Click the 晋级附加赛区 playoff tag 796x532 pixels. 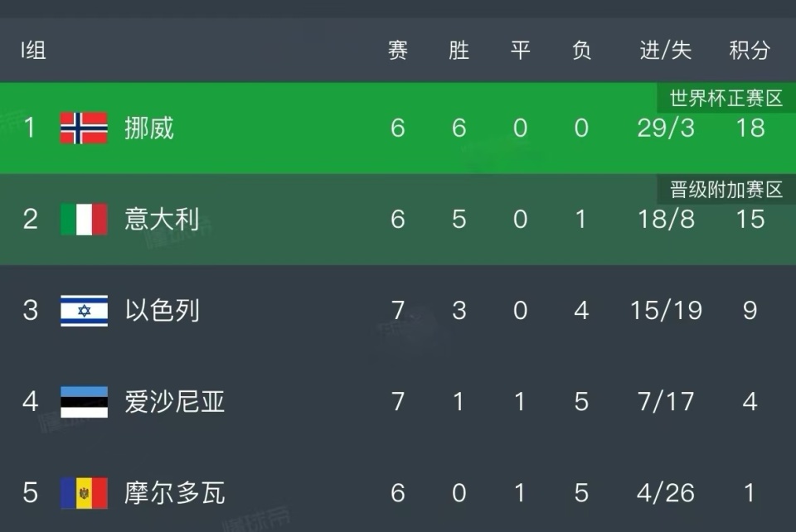[x=726, y=191]
